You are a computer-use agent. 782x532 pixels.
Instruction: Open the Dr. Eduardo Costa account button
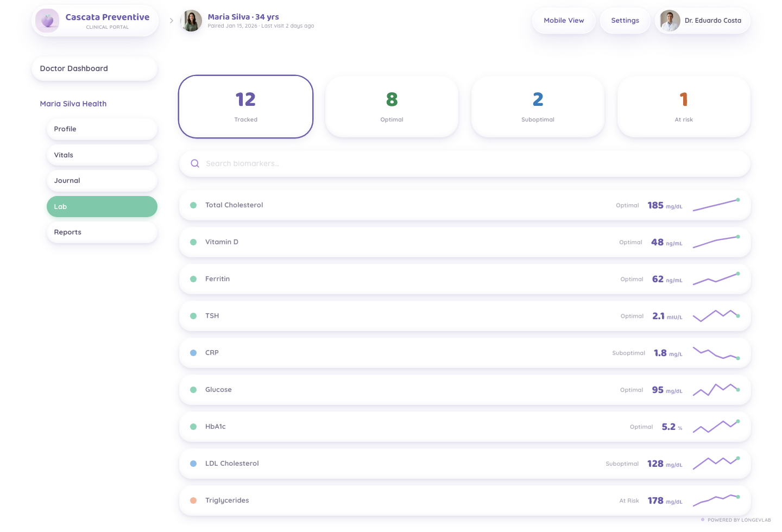[x=703, y=21]
